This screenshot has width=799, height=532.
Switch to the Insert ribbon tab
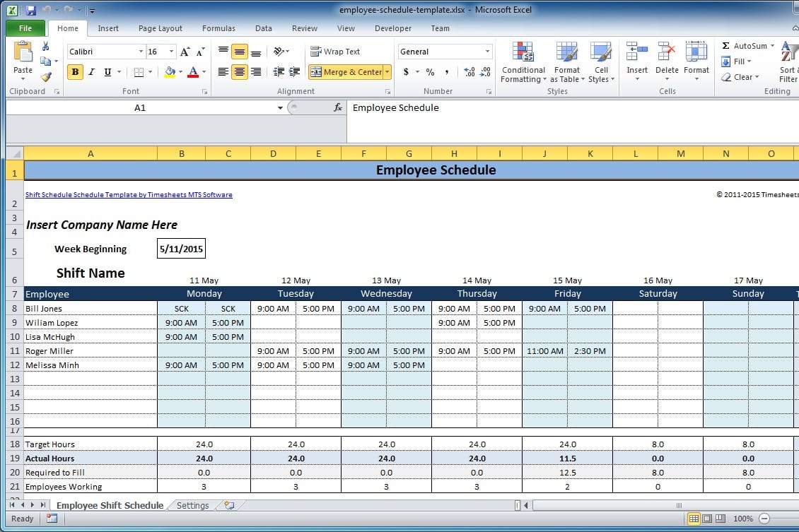pyautogui.click(x=108, y=28)
